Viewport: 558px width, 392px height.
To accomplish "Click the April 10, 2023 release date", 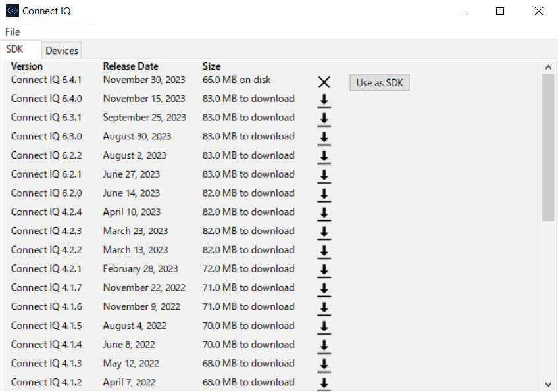I will click(132, 212).
